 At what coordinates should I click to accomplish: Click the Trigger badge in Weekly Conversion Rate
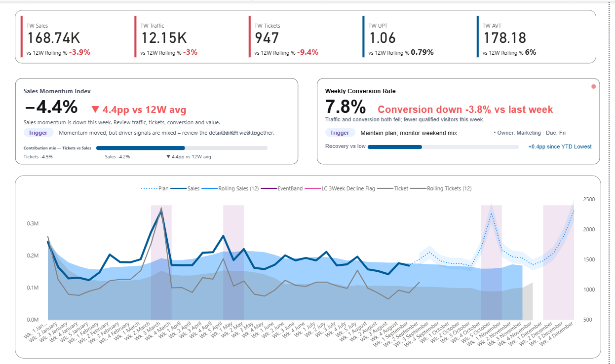tap(340, 133)
